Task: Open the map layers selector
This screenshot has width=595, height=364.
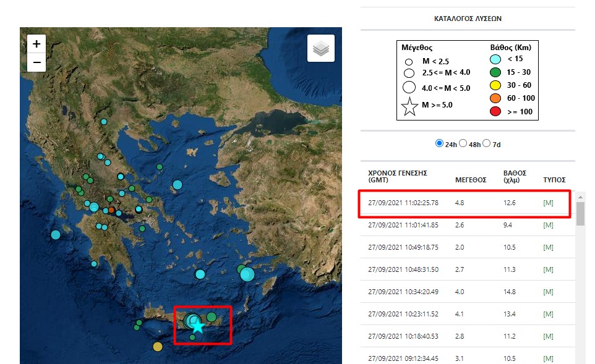Action: (320, 48)
